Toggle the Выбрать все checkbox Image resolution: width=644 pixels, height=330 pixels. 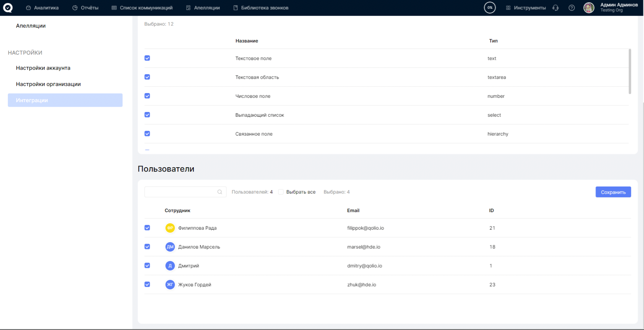pyautogui.click(x=281, y=192)
